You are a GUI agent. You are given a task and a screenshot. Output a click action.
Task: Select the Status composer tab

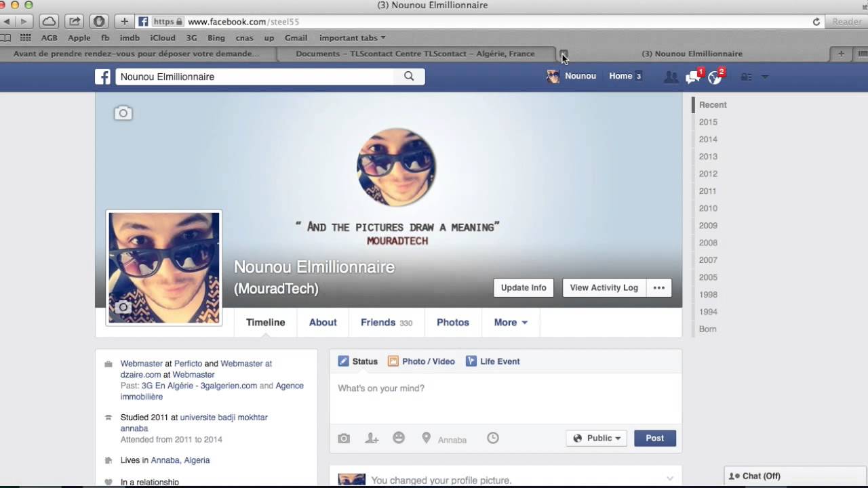pos(358,361)
